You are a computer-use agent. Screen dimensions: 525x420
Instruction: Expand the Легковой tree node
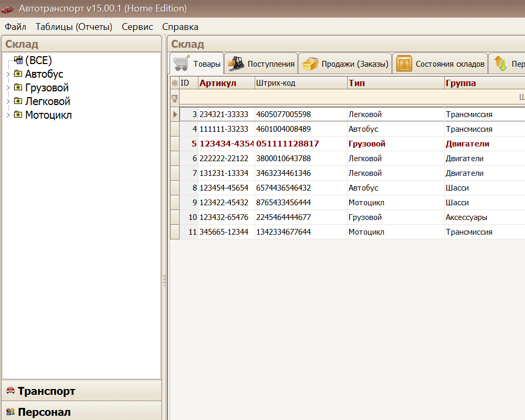click(8, 101)
